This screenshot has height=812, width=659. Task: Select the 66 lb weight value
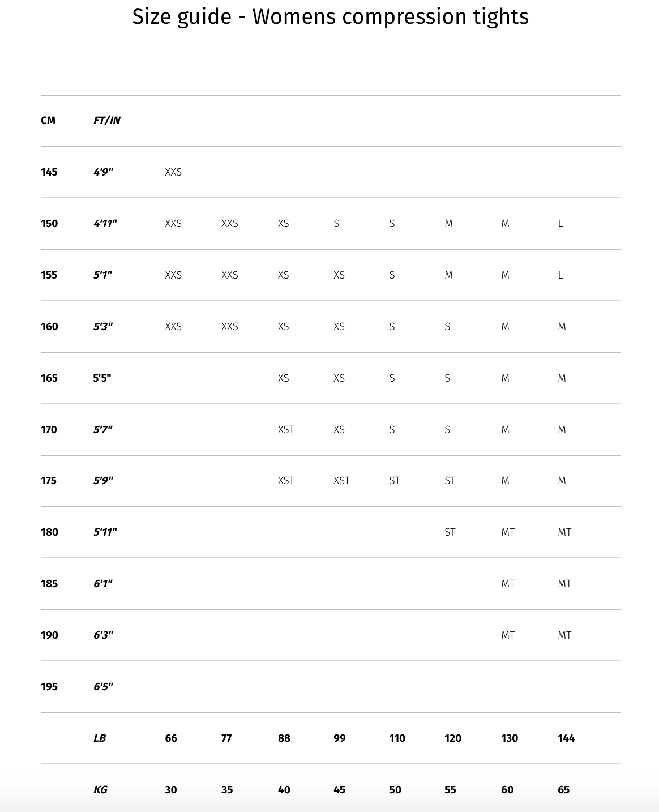pyautogui.click(x=171, y=738)
